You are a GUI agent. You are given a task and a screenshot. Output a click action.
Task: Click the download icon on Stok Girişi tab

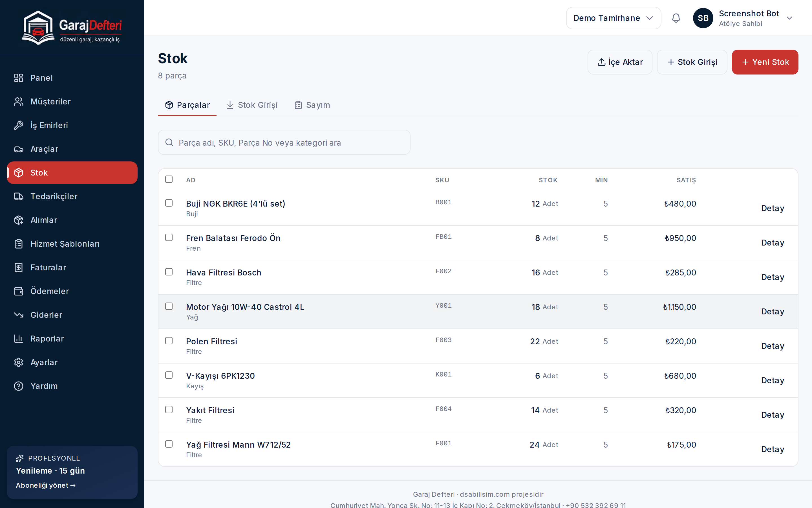[230, 105]
